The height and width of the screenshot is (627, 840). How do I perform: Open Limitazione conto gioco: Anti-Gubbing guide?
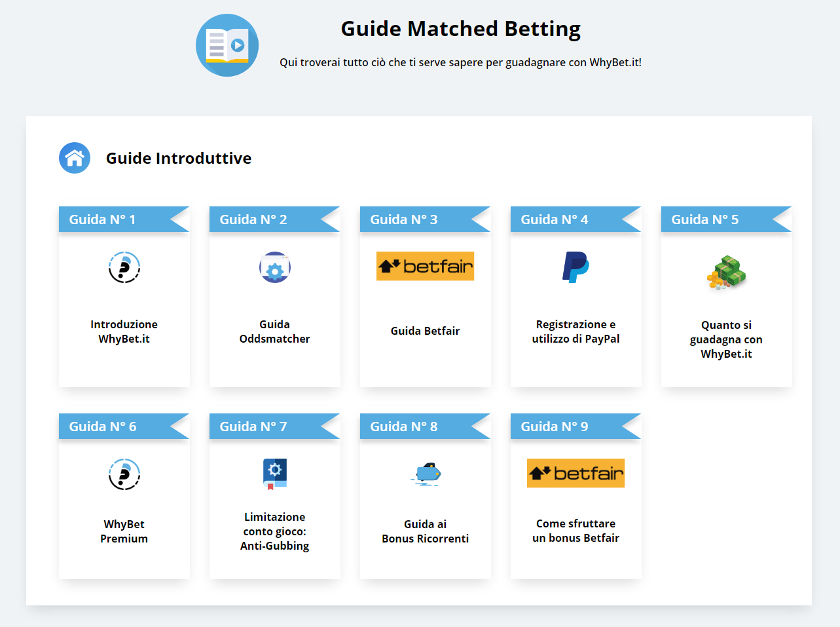pos(275,531)
